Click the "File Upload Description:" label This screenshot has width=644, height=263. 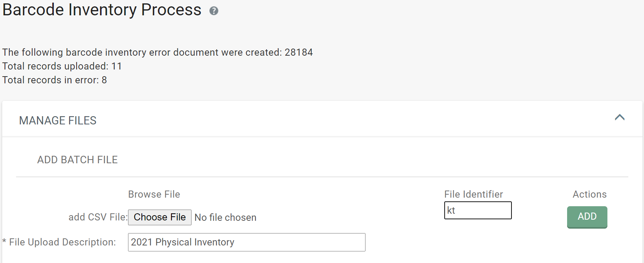(x=62, y=242)
